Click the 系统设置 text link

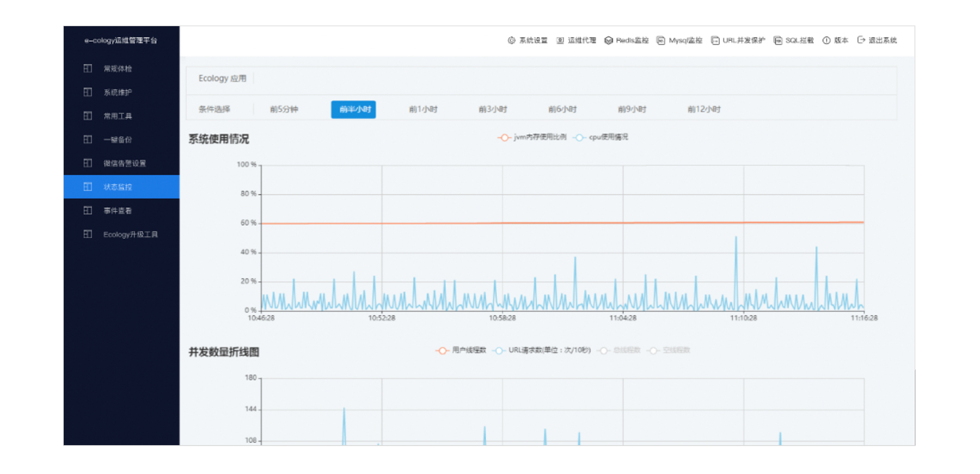point(533,40)
